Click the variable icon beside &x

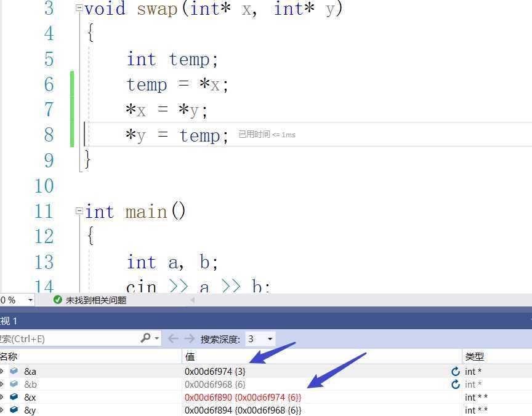[14, 397]
